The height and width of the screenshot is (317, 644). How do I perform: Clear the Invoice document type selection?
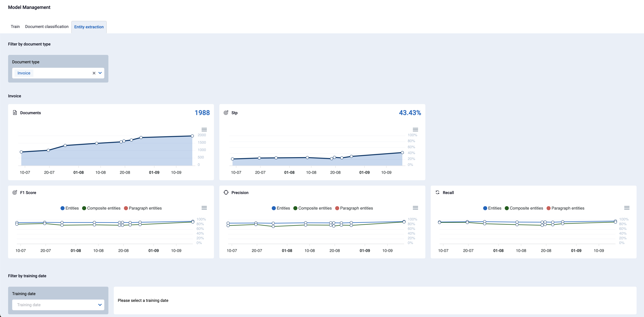point(94,73)
